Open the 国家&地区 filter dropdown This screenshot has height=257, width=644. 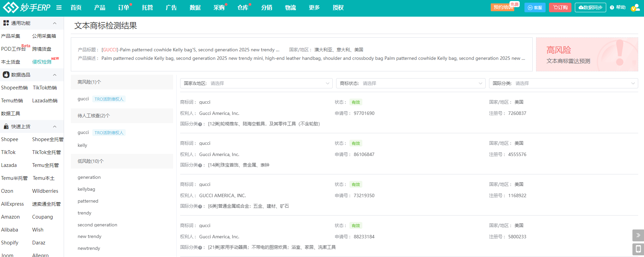[x=256, y=83]
